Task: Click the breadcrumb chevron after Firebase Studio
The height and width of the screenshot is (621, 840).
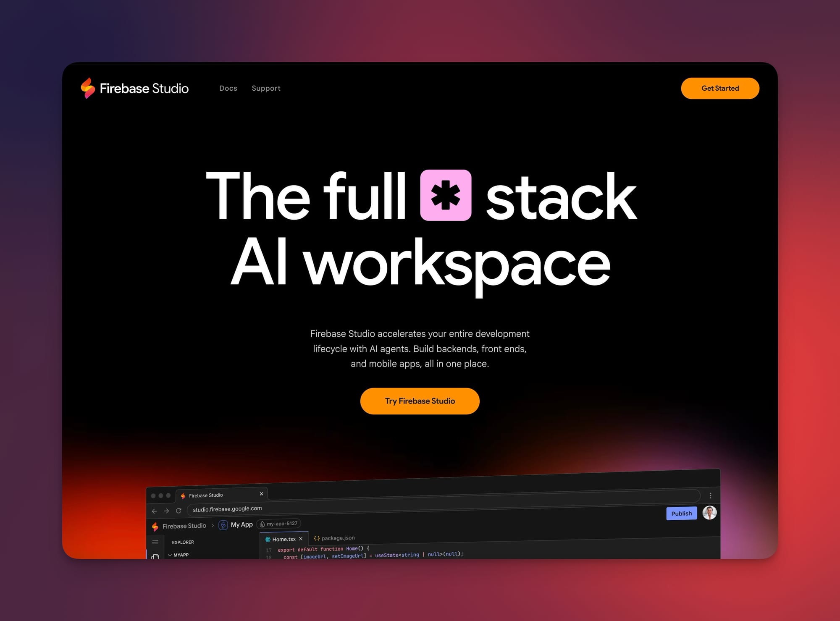Action: pyautogui.click(x=212, y=525)
